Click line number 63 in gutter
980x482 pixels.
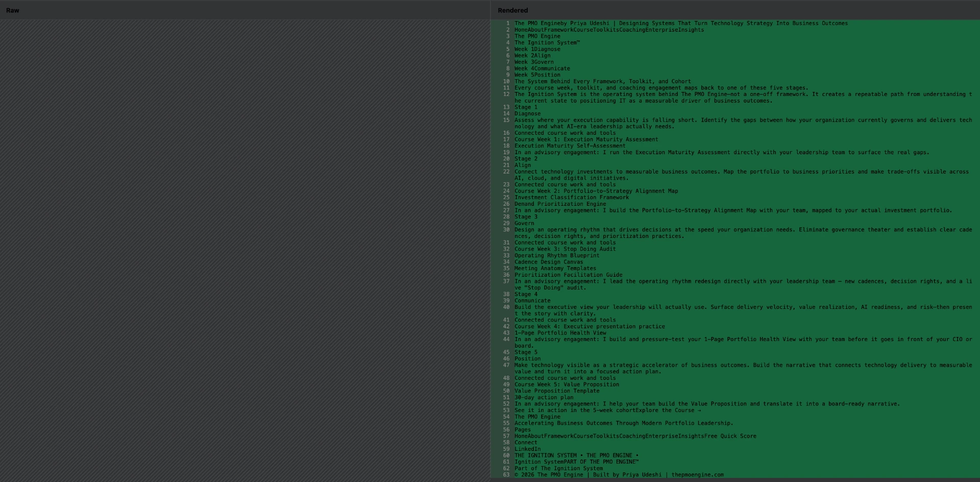(x=506, y=475)
